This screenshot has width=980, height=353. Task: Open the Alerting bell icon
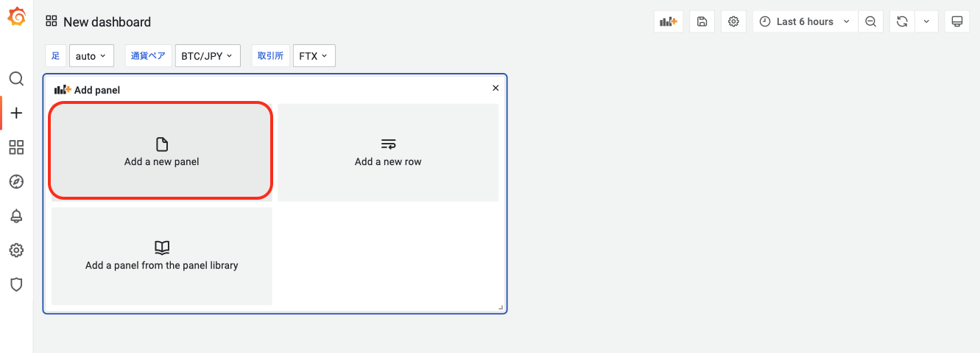[x=16, y=216]
